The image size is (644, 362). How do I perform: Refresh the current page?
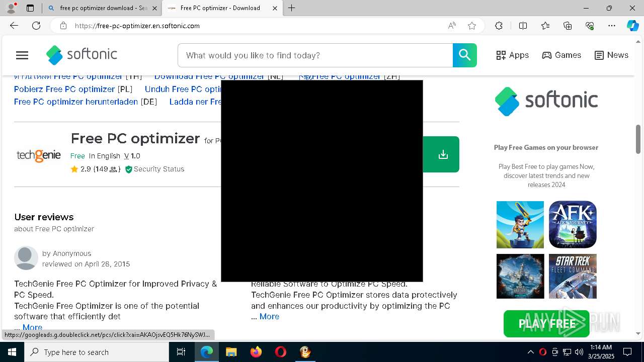(36, 26)
